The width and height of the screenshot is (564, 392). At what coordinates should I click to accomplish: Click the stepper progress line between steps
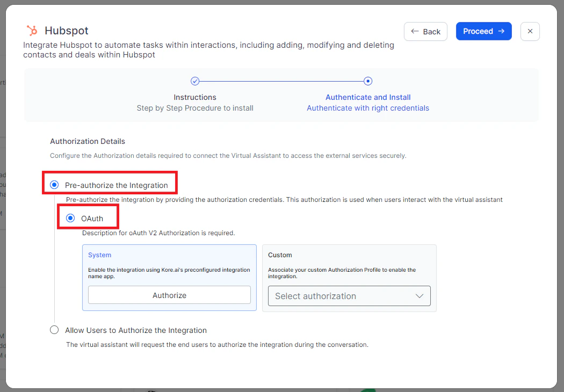click(281, 81)
